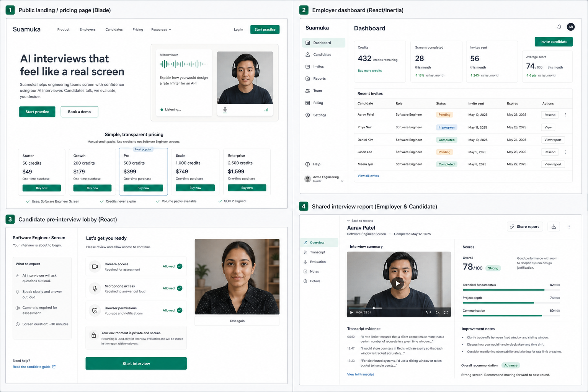588x392 pixels.
Task: Click the notification bell icon in Dashboard
Action: [x=559, y=27]
